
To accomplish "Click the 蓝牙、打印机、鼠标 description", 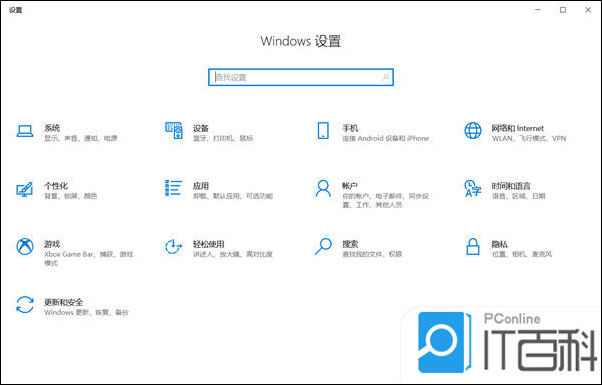I will (x=223, y=138).
